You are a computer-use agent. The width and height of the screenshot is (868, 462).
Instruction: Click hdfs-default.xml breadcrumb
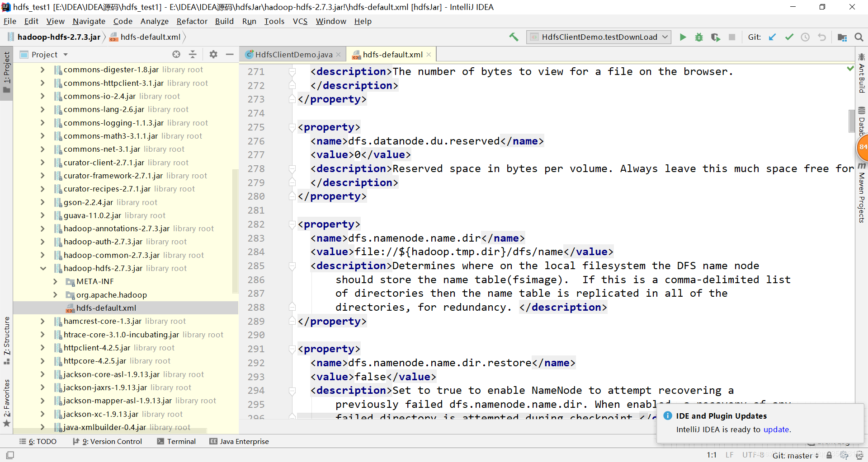(x=146, y=37)
